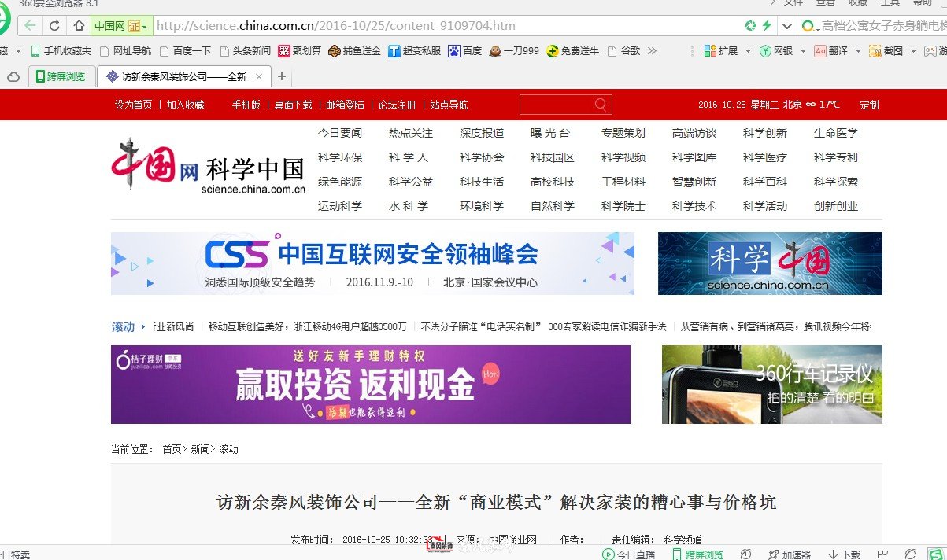The height and width of the screenshot is (560, 947).
Task: Show more bookmarks with the chevron
Action: pos(652,51)
